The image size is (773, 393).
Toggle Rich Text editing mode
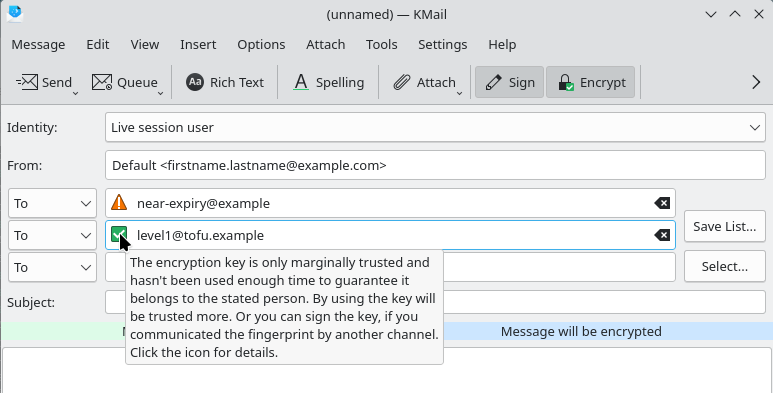225,82
